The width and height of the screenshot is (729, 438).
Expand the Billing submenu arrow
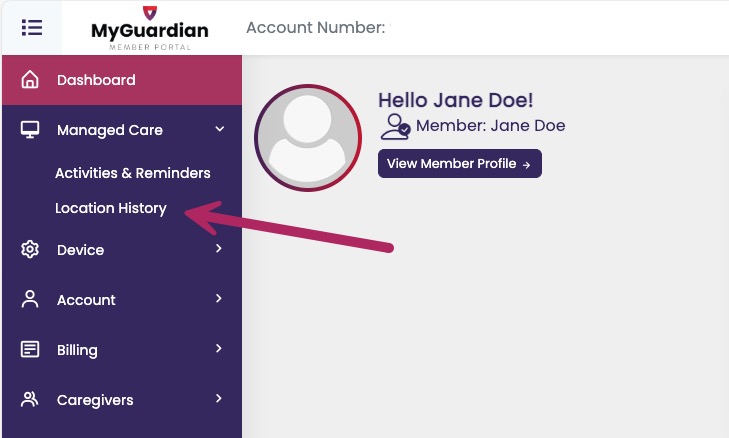[x=218, y=349]
